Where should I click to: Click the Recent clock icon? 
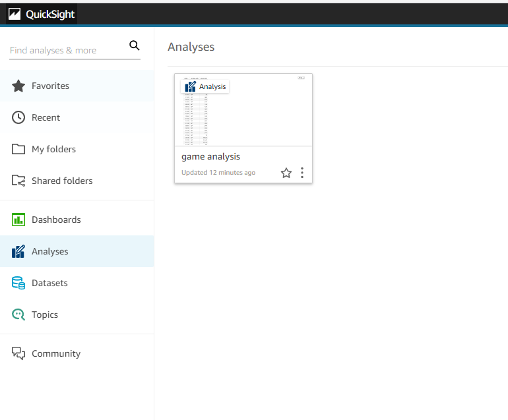[x=18, y=117]
